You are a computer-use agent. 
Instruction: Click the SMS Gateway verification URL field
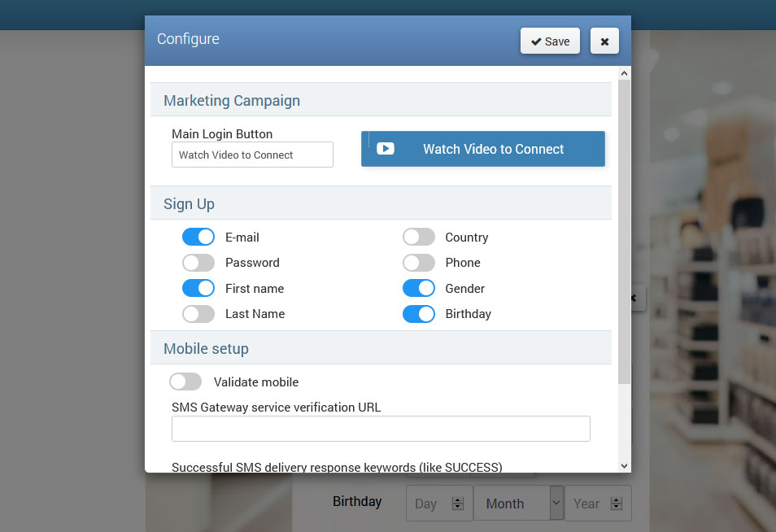click(x=381, y=429)
